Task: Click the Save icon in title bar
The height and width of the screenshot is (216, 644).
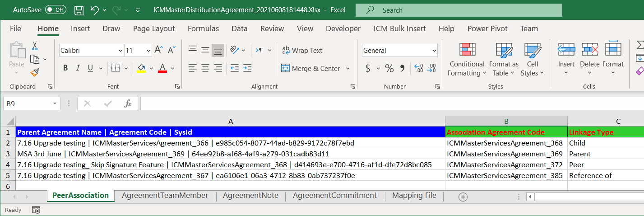Action: (79, 10)
